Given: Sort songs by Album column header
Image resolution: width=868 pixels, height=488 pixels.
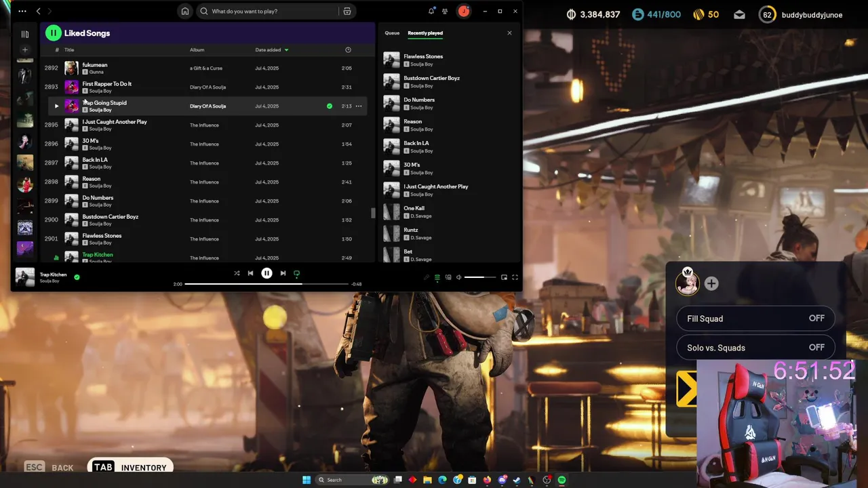Looking at the screenshot, I should pyautogui.click(x=197, y=49).
